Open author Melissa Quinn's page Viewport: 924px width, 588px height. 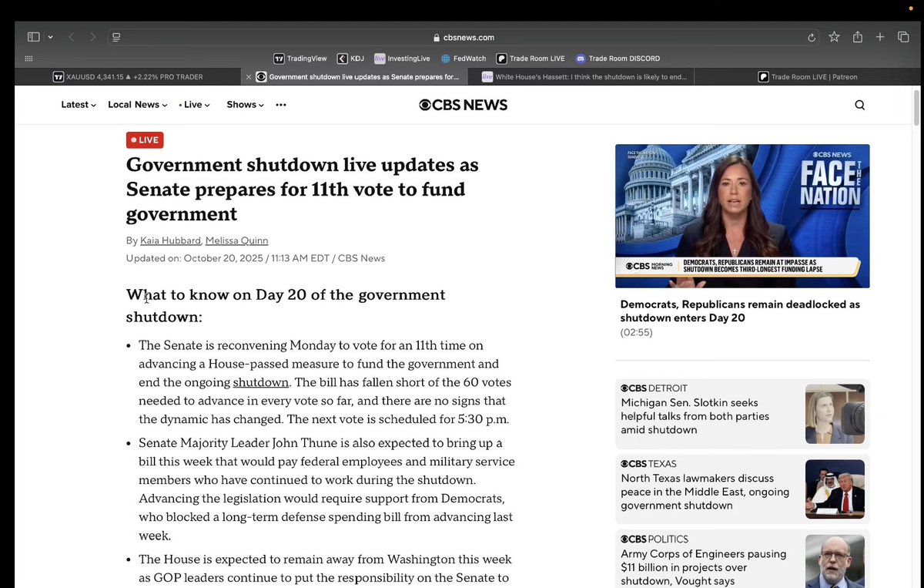coord(236,240)
